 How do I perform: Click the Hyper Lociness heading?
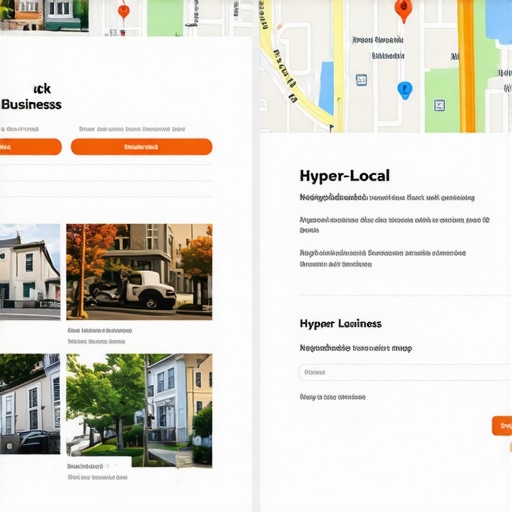pos(341,324)
